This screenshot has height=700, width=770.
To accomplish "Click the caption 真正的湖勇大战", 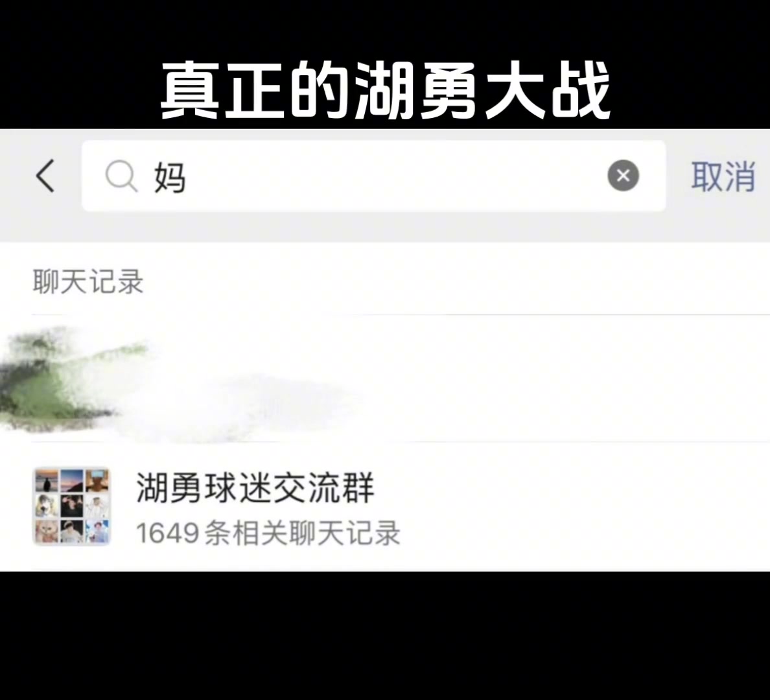I will [x=385, y=90].
